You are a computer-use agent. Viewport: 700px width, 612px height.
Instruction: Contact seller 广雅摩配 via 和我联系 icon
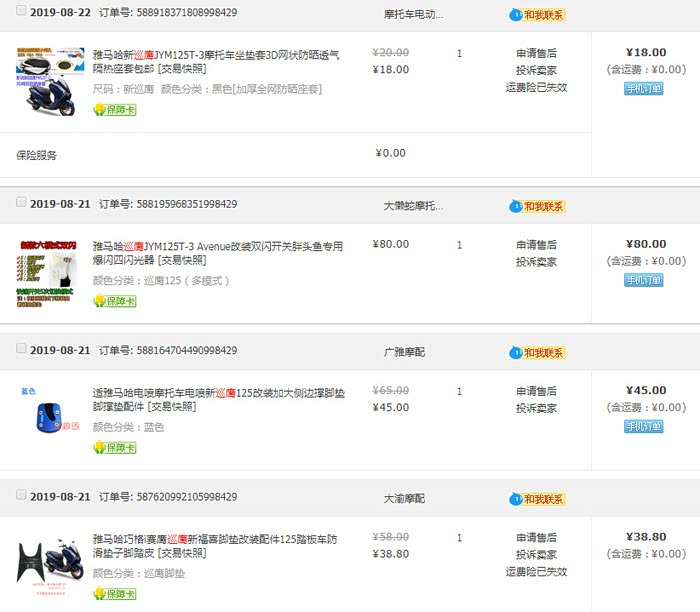[x=537, y=353]
